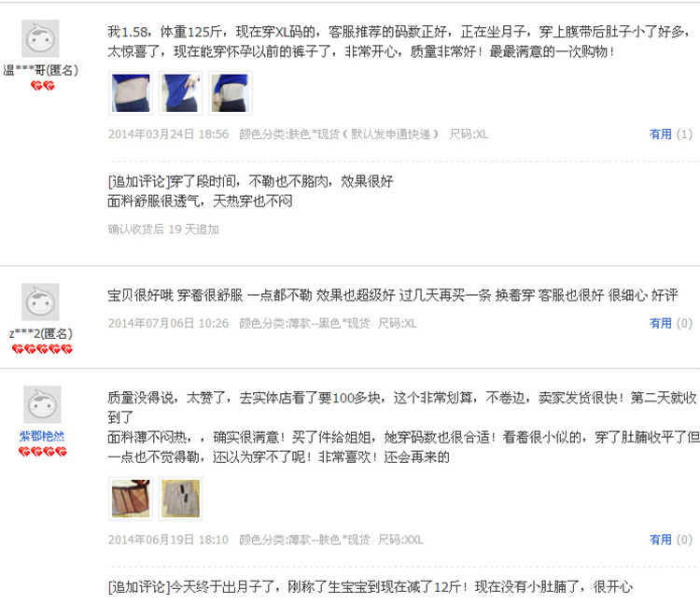Open first review photo showing bare belly
Screen dimensions: 700x604
[131, 92]
